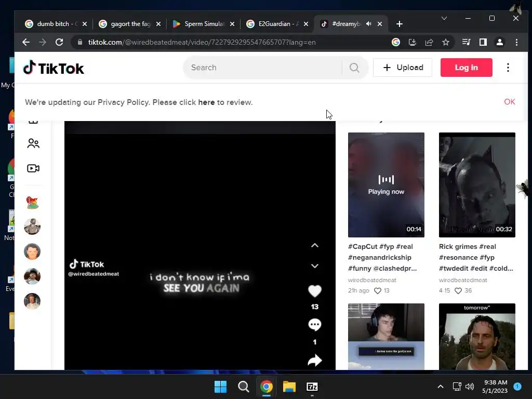This screenshot has width=532, height=399.
Task: Click the address bar URL
Action: click(202, 42)
